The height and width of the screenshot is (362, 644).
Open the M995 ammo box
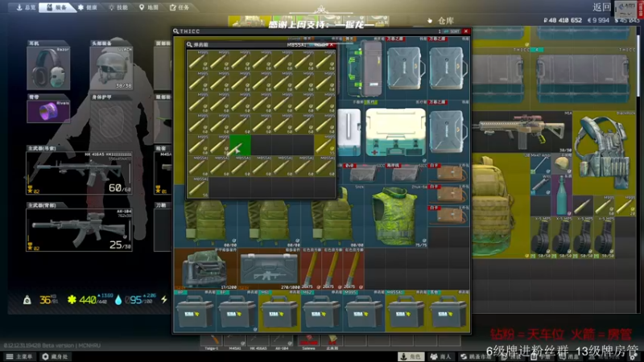[364, 311]
